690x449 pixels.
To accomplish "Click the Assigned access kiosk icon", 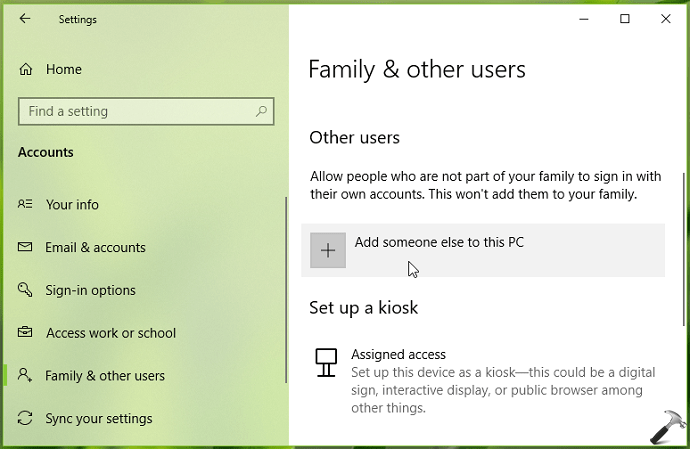I will [x=325, y=363].
